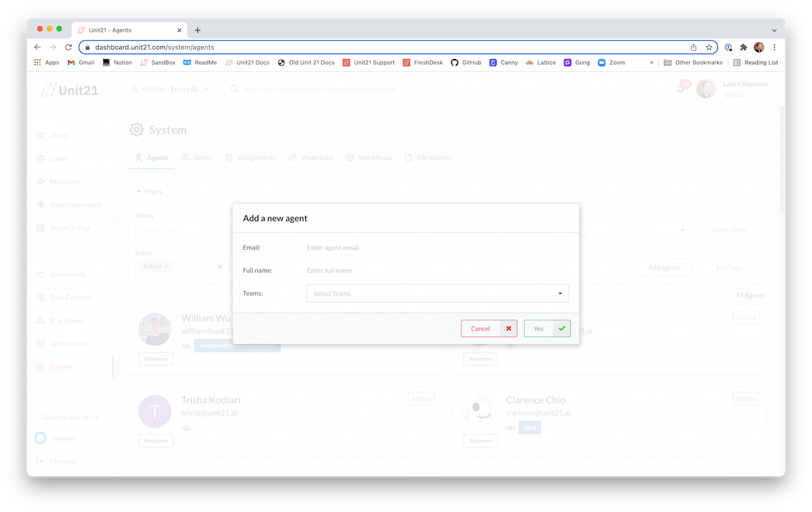This screenshot has height=512, width=812.
Task: Click the Email input field
Action: tap(437, 248)
